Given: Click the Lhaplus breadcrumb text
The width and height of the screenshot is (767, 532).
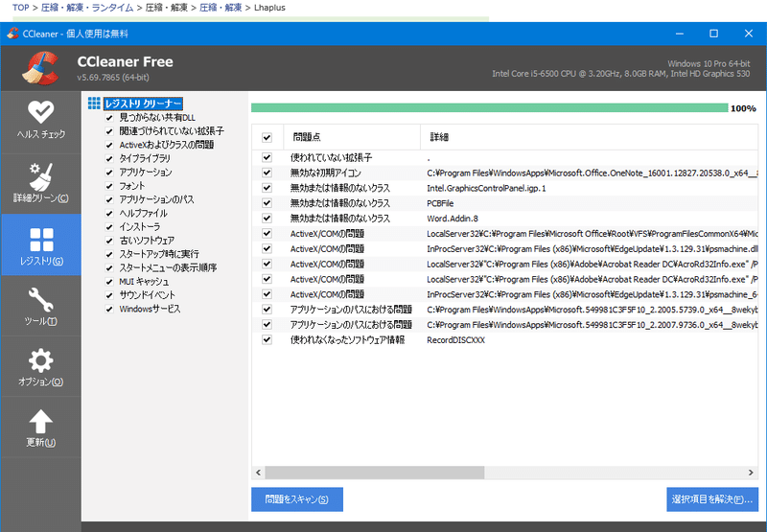Looking at the screenshot, I should tap(269, 8).
